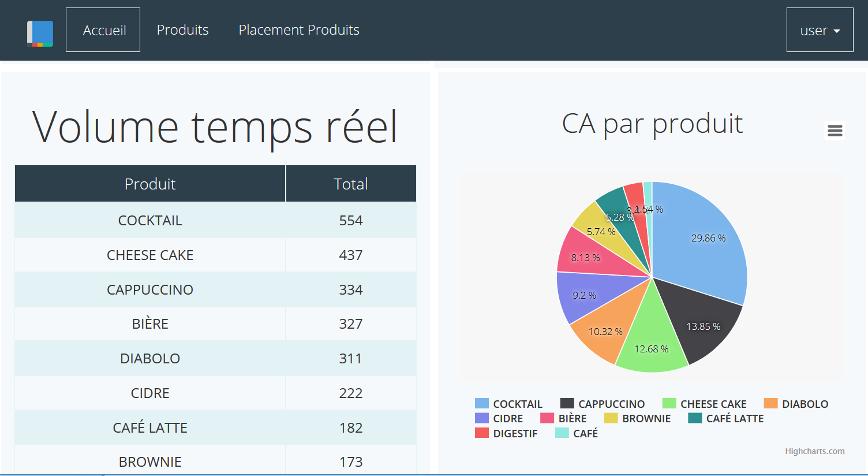Open the Produits page
The height and width of the screenshot is (476, 868).
coord(182,30)
